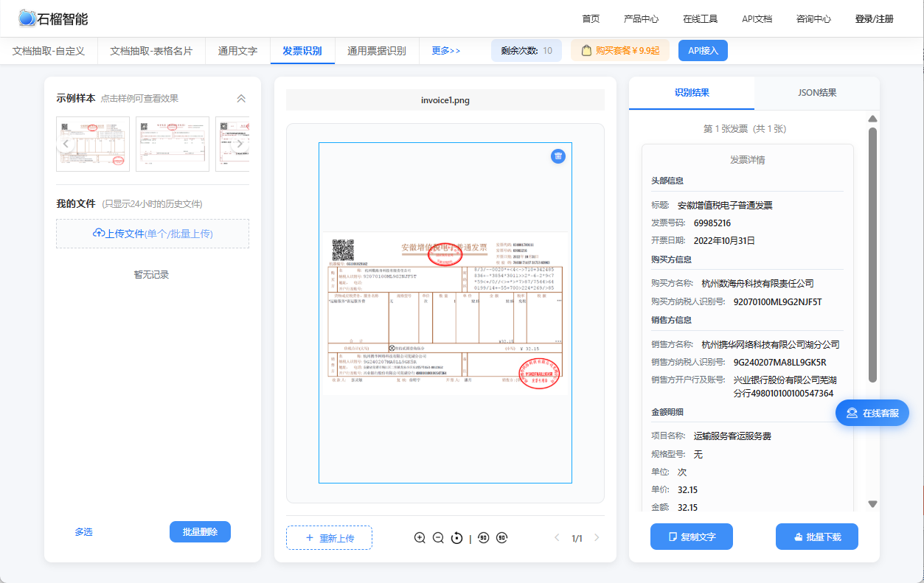
Task: Click seller tax ID 9G240207MA8LL9GK5R
Action: tap(779, 362)
